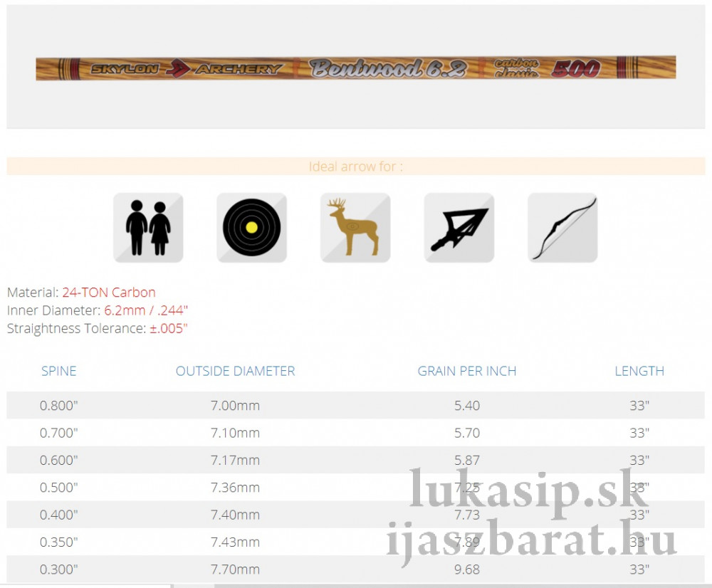
Task: Click the recurve bow icon
Action: coord(562,228)
